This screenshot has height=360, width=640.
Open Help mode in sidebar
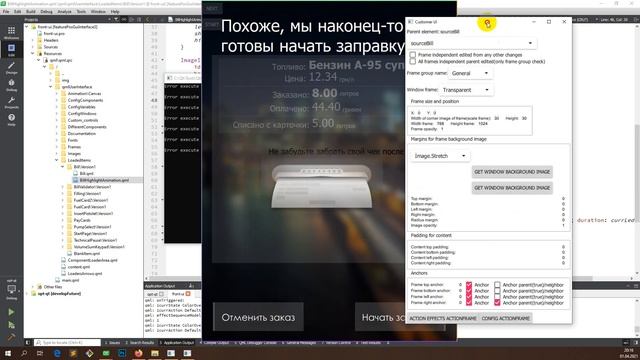11,120
